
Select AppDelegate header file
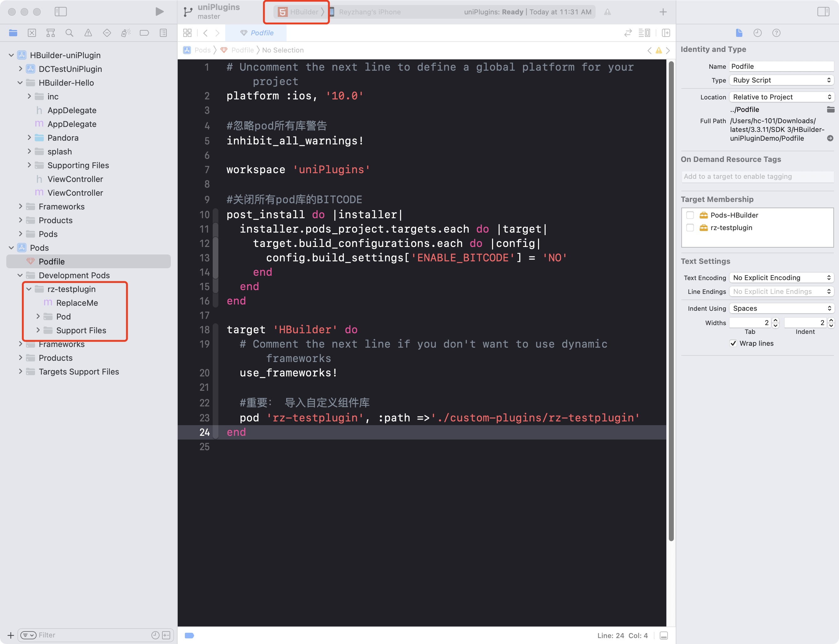click(72, 110)
